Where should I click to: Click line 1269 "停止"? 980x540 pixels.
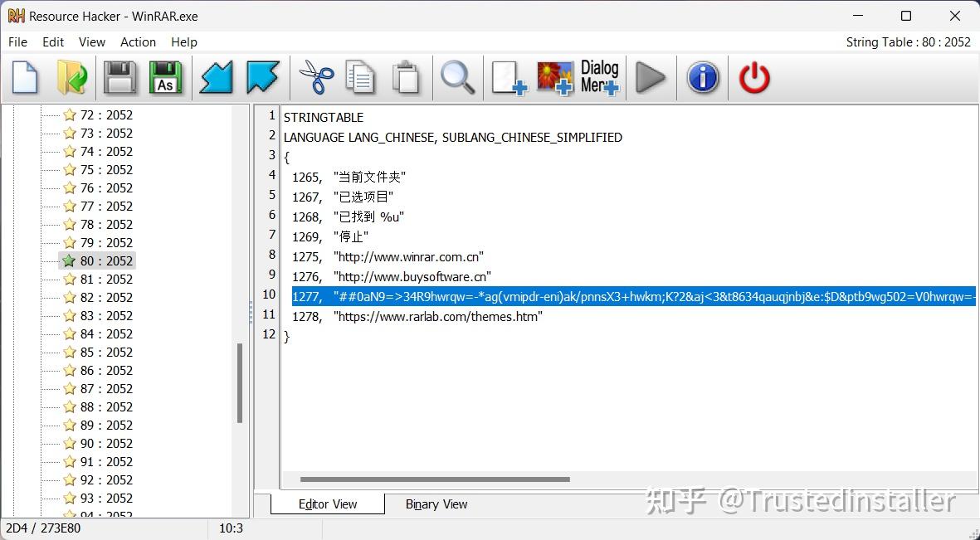click(330, 237)
